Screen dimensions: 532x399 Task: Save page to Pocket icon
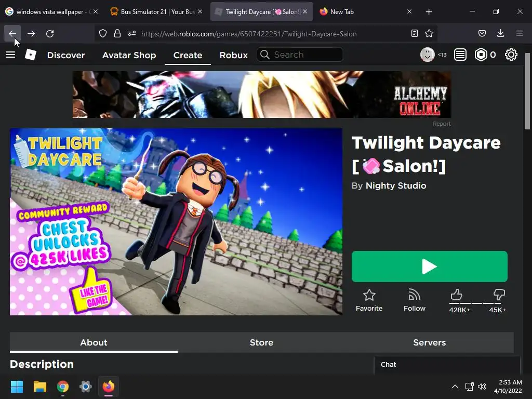click(482, 33)
